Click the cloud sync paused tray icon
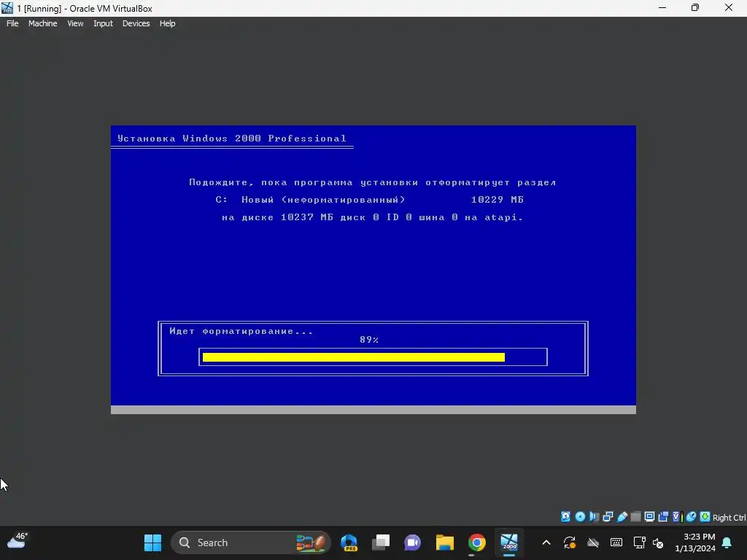This screenshot has width=747, height=560. (x=592, y=542)
